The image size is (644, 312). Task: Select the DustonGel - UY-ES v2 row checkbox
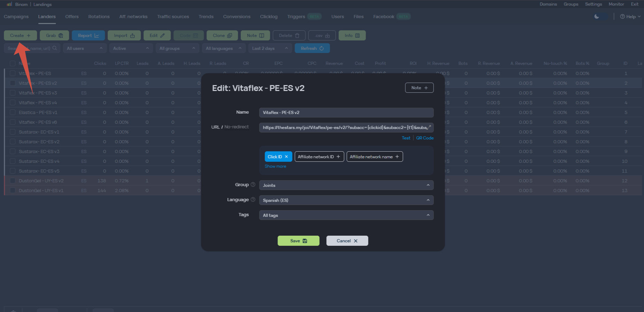13,181
